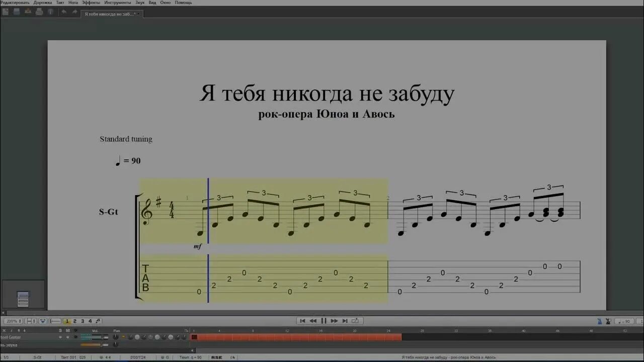Solo the Steel Guitar track
644x362 pixels.
click(x=60, y=337)
